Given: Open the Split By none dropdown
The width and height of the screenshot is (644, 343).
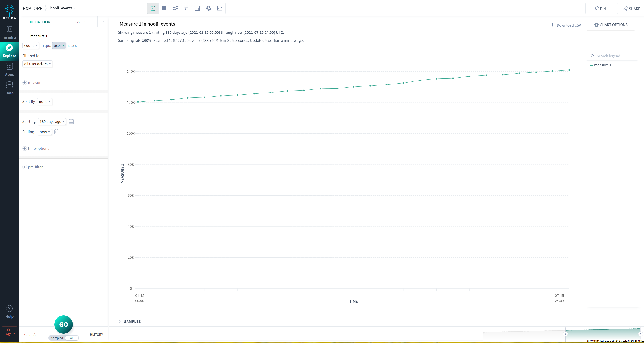Looking at the screenshot, I should pos(44,101).
